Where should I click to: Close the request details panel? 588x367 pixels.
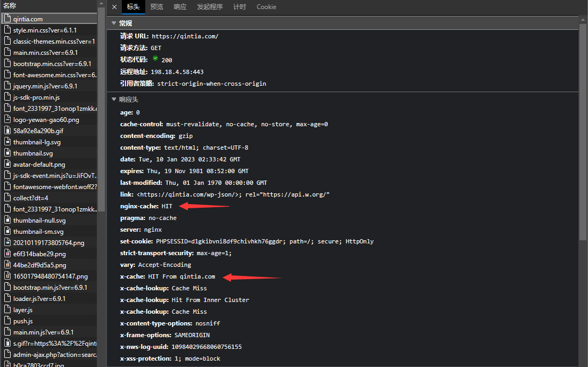[x=114, y=7]
